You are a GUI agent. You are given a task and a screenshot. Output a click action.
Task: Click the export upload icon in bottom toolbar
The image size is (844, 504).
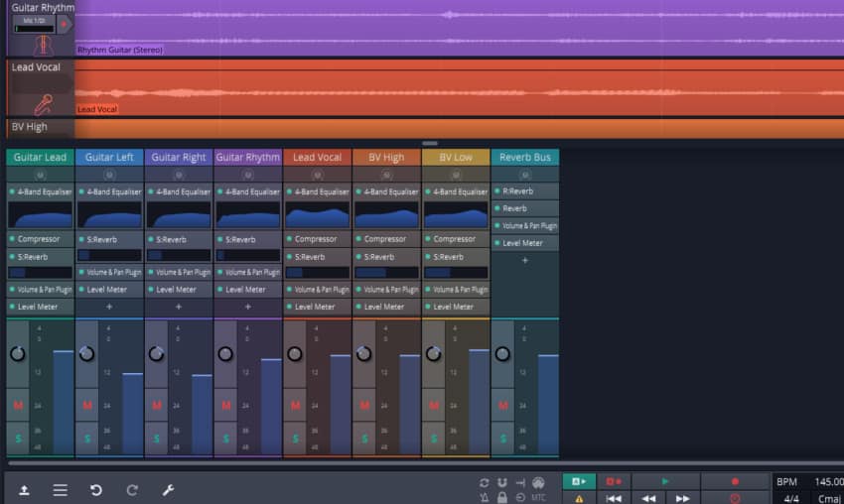[x=24, y=490]
